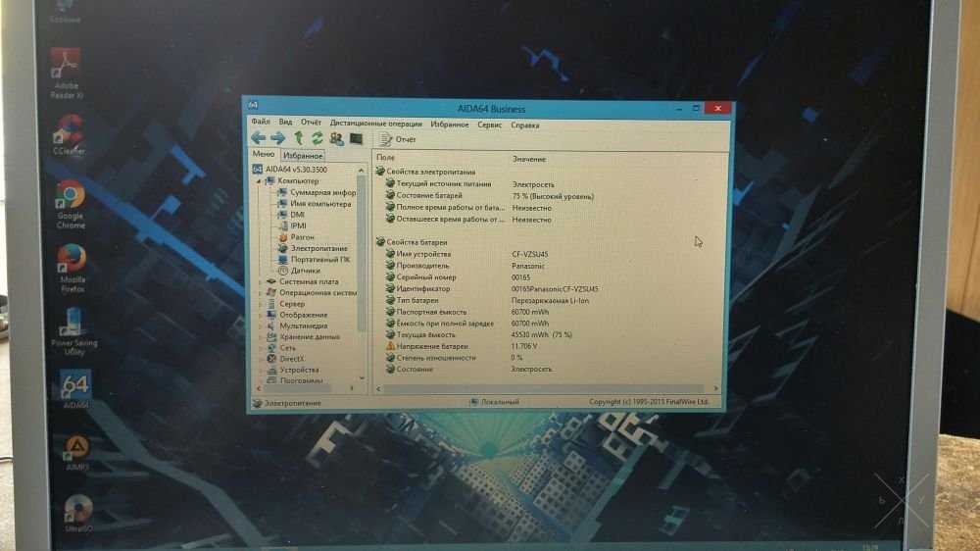The width and height of the screenshot is (980, 551).
Task: Select the Серийный номер row
Action: pyautogui.click(x=458, y=277)
